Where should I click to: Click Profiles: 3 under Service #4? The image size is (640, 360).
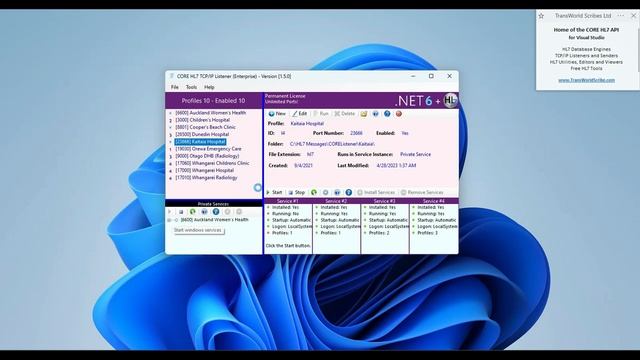427,233
